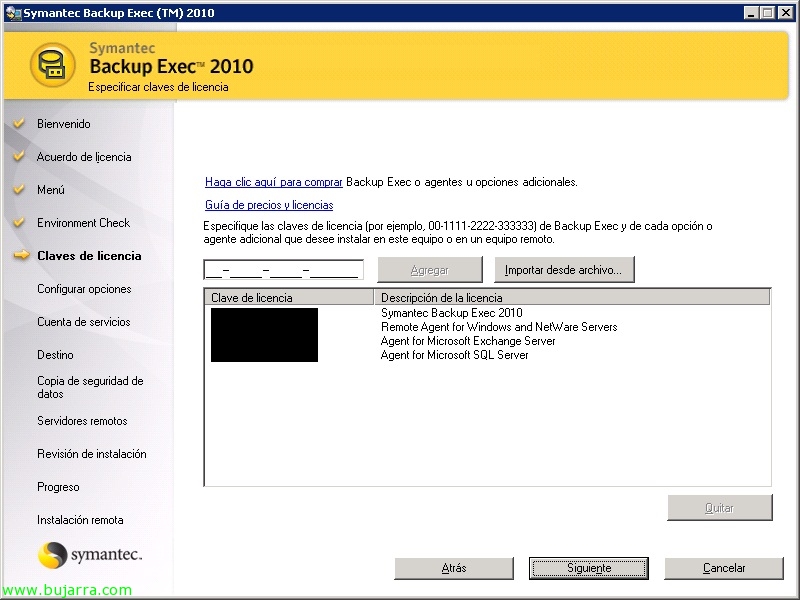Click the Progreso step in sidebar
This screenshot has width=800, height=600.
(58, 487)
